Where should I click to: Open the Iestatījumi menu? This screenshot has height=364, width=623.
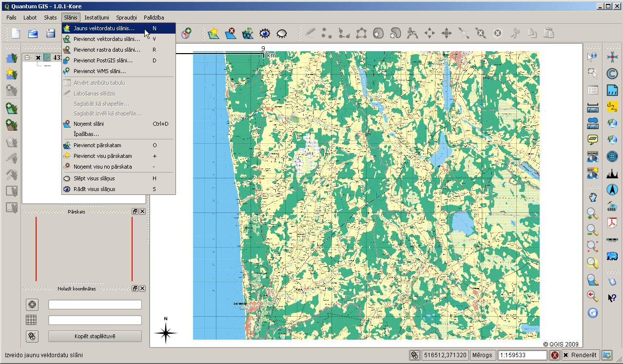tap(97, 18)
